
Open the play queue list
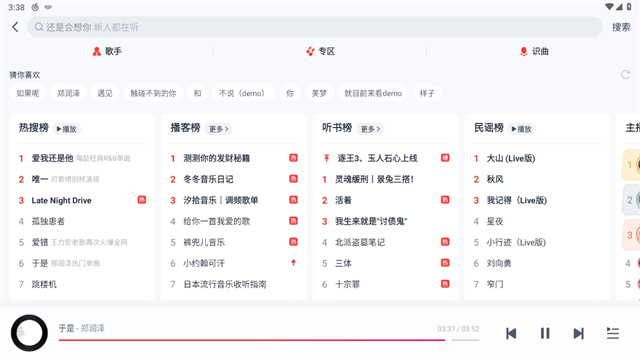613,333
